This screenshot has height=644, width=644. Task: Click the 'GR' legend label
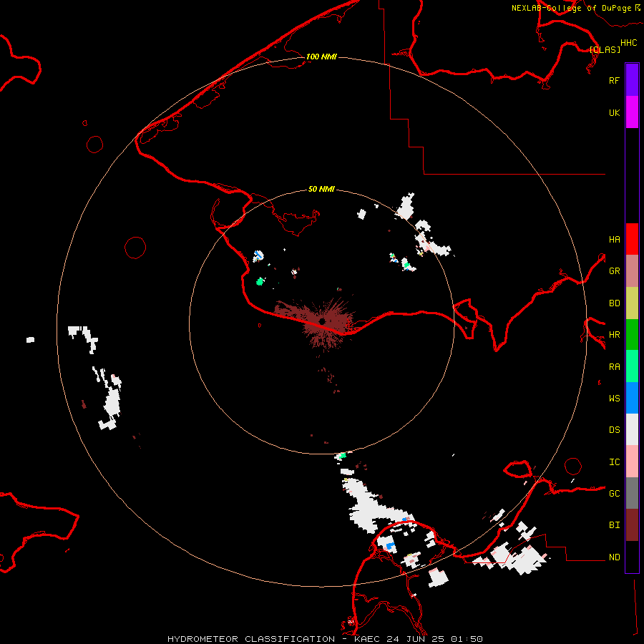614,271
